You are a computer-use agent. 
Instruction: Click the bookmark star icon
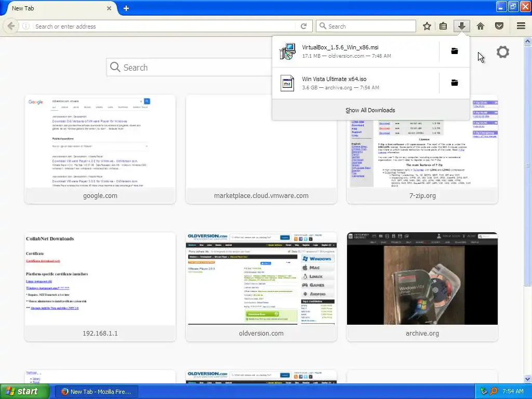point(427,26)
